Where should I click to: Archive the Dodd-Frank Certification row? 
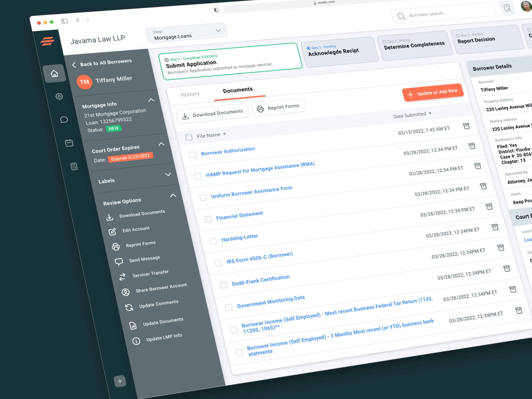(501, 248)
